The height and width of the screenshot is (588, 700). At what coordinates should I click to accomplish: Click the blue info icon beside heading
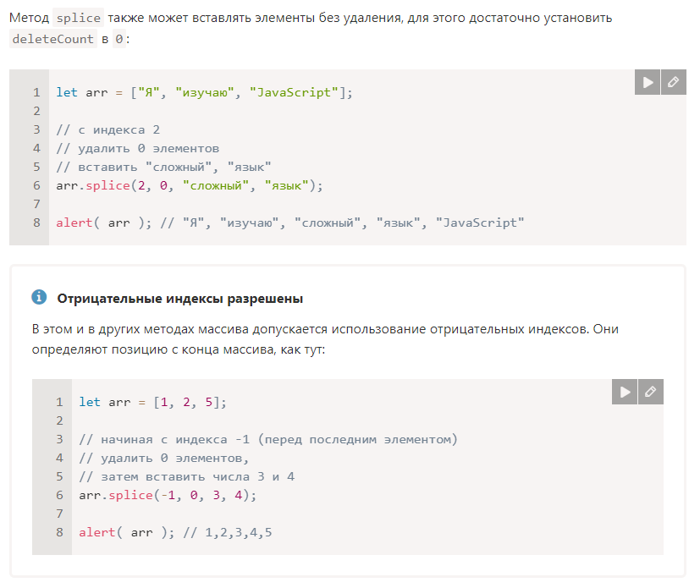[39, 297]
